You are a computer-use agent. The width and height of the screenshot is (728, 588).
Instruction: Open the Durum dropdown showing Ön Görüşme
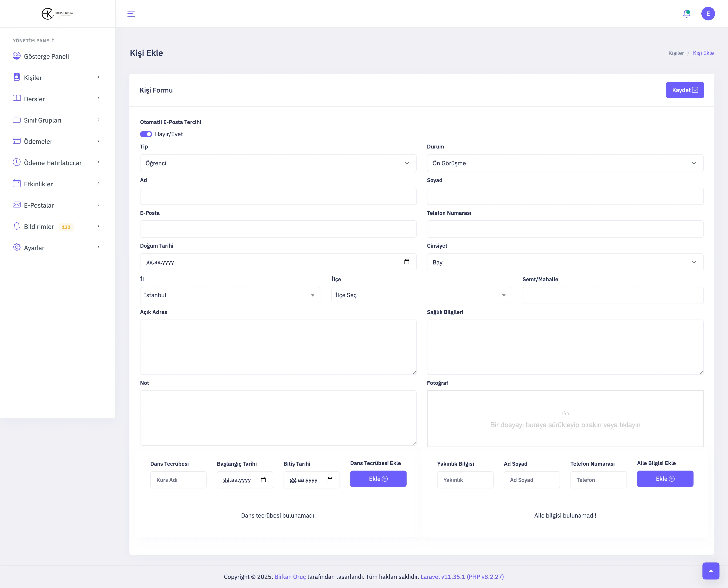565,163
